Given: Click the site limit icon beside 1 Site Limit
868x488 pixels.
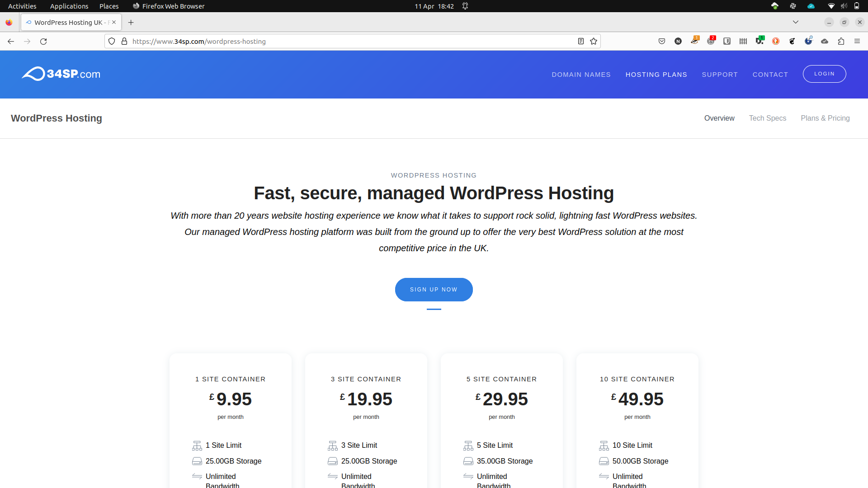Looking at the screenshot, I should 197,446.
